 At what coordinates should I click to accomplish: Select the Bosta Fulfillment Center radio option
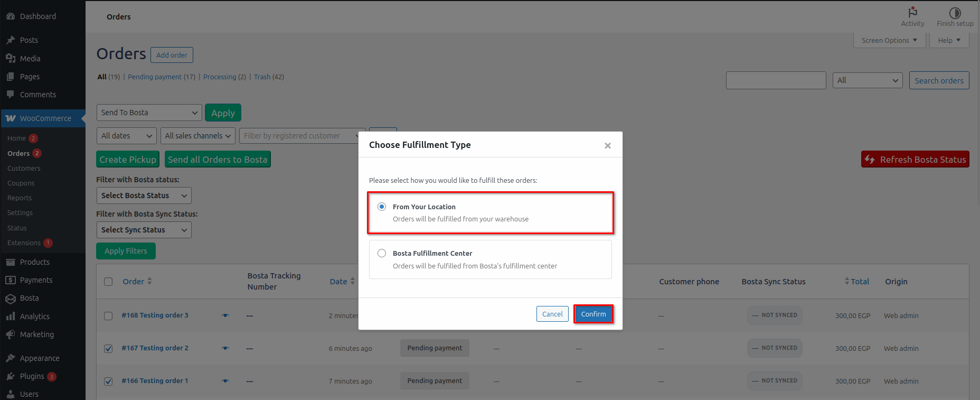click(382, 253)
